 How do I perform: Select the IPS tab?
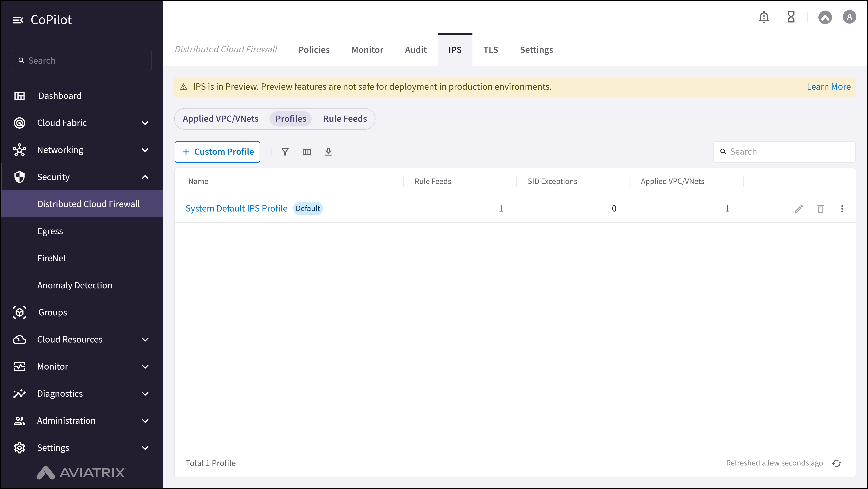pyautogui.click(x=455, y=50)
